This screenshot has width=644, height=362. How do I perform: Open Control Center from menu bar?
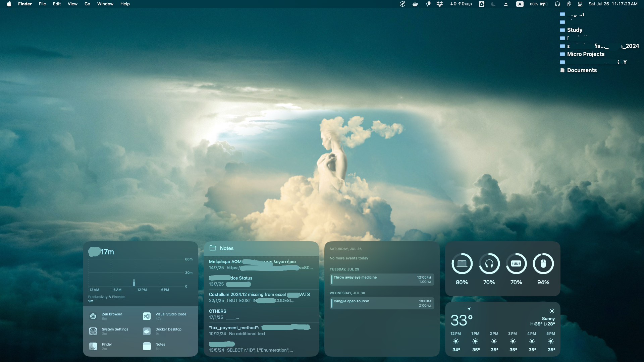click(x=580, y=4)
